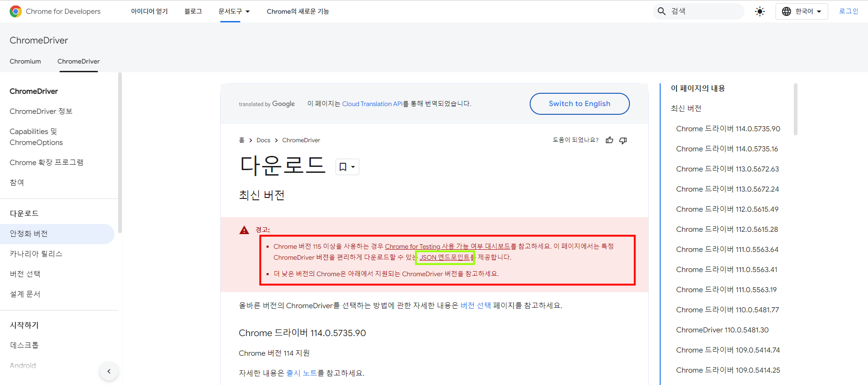
Task: Jump to Chrome 드라이버 111.0.5563.41 in contents
Action: tap(727, 270)
